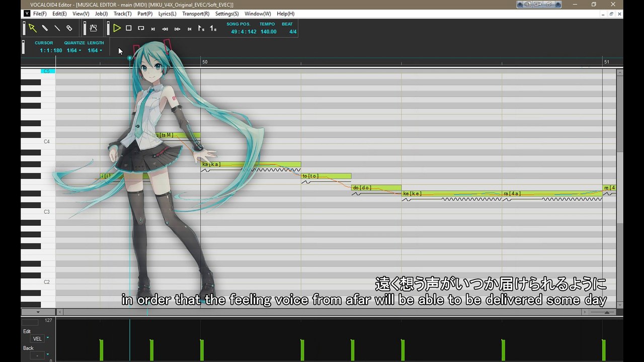
Task: Restore the inner Musical Editor sub-window
Action: 611,14
